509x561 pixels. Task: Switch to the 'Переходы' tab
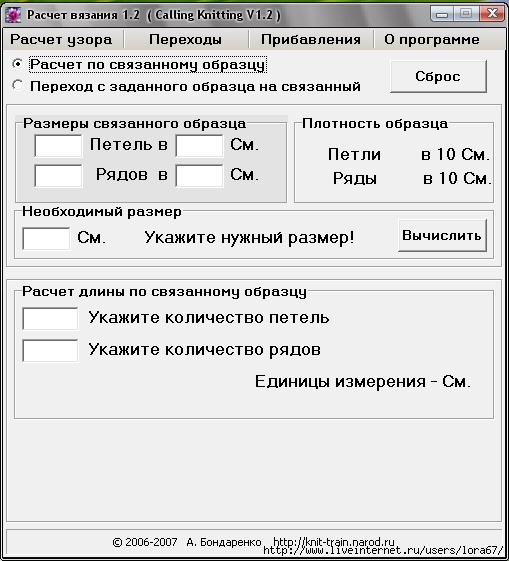[x=185, y=39]
